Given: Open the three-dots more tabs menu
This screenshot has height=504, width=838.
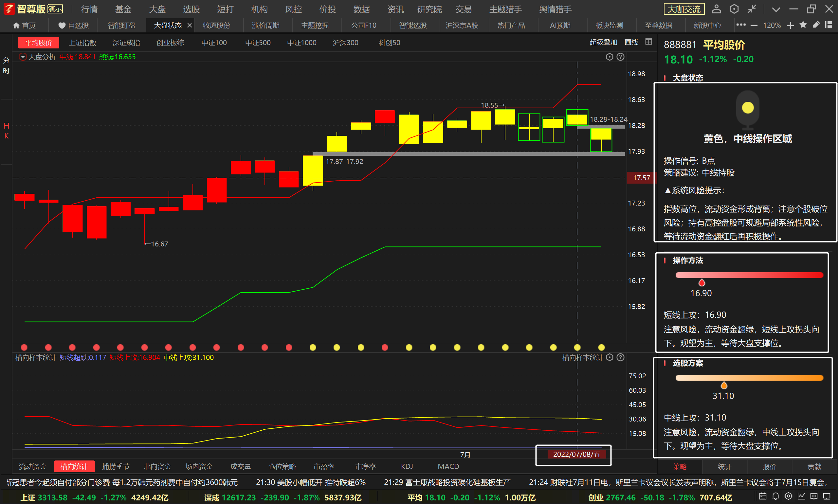Looking at the screenshot, I should 741,25.
